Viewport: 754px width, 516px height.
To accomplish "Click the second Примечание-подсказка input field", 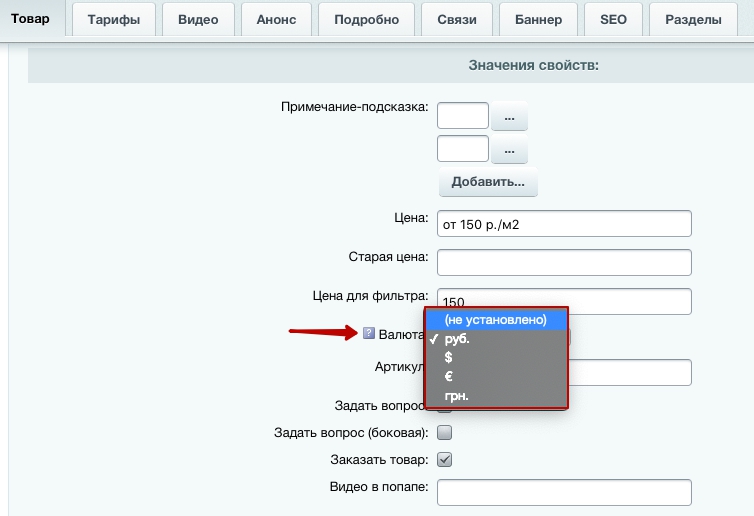I will point(463,149).
